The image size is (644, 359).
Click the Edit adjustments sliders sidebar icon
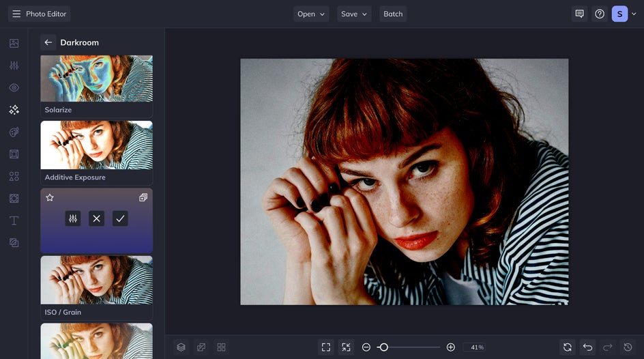[x=14, y=66]
